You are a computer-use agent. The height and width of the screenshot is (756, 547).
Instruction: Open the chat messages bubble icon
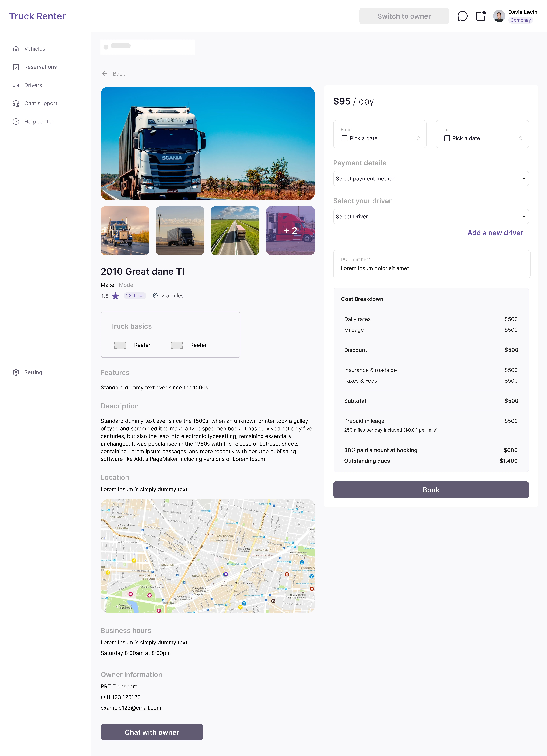tap(462, 16)
